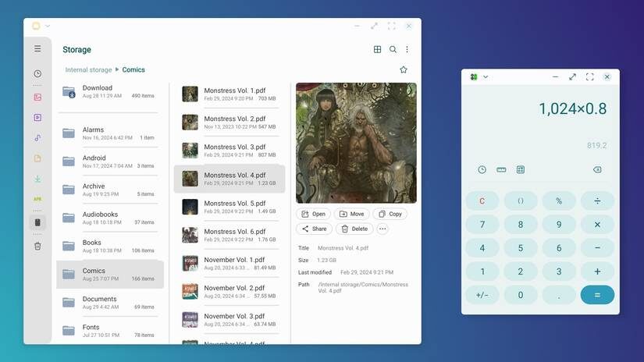Screen dimensions: 644x362
Task: Open the Trash in sidebar
Action: [x=37, y=246]
